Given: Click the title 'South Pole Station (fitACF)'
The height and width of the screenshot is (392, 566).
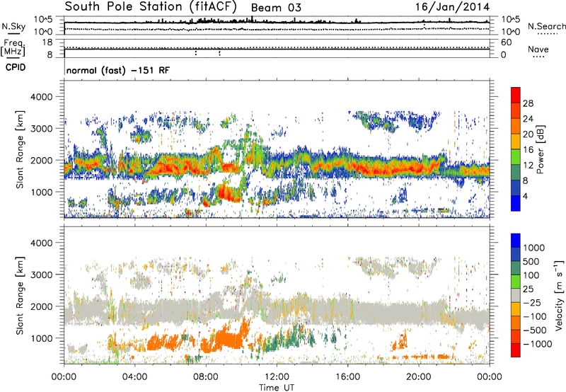Looking at the screenshot, I should tap(151, 6).
